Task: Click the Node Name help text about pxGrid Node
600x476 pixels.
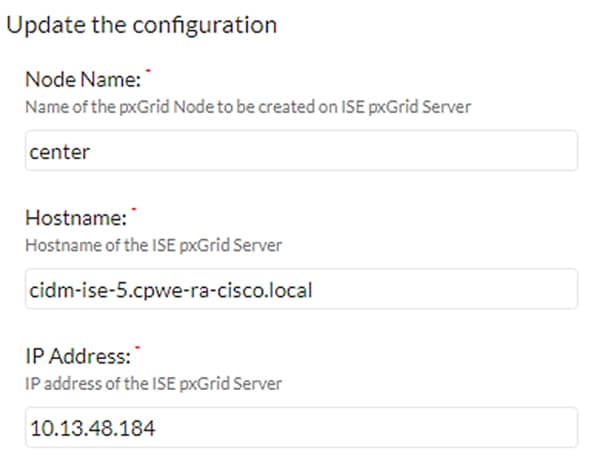Action: click(248, 107)
